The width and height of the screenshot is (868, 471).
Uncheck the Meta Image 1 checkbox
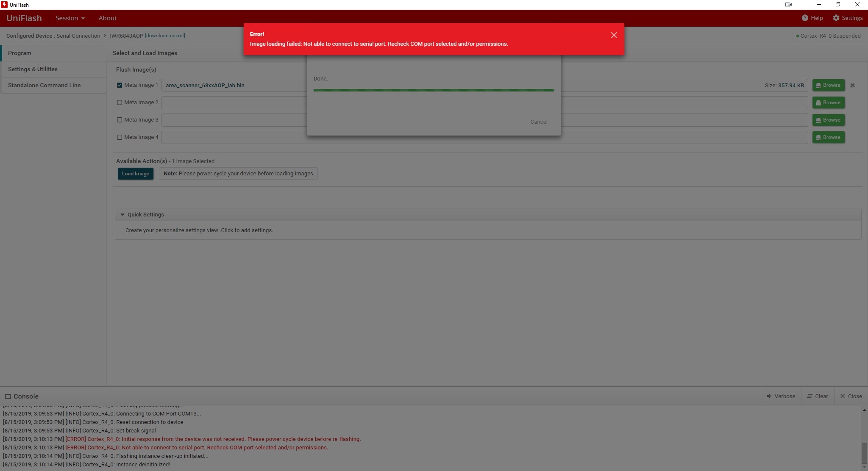point(120,85)
